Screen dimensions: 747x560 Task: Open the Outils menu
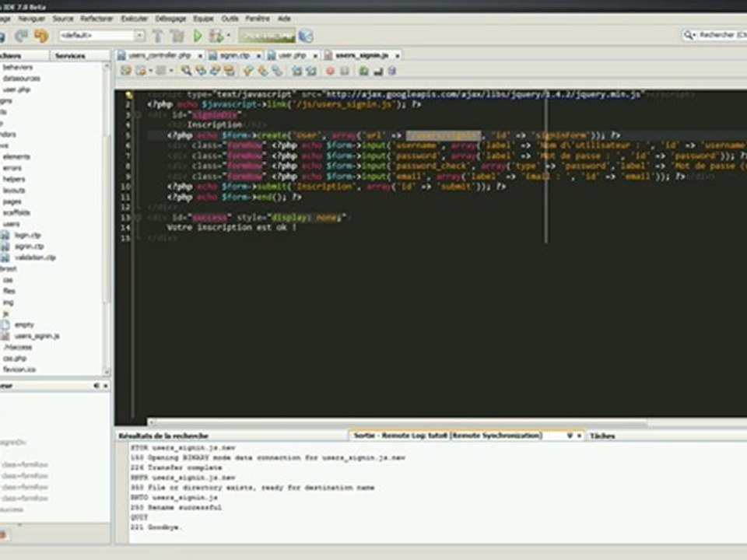[230, 19]
